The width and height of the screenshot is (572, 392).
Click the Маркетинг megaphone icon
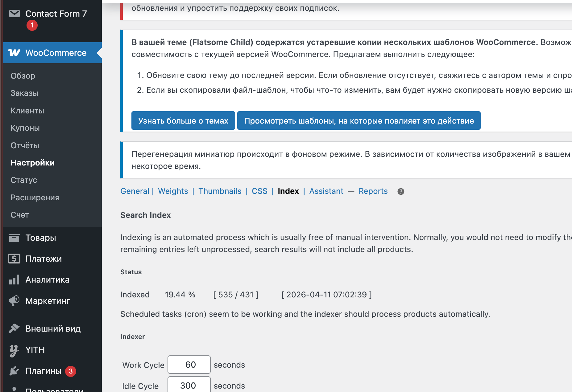point(14,301)
